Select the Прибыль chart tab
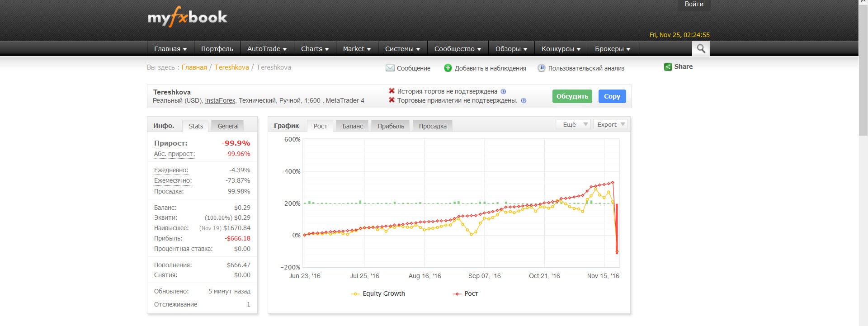The height and width of the screenshot is (326, 868). [x=391, y=126]
